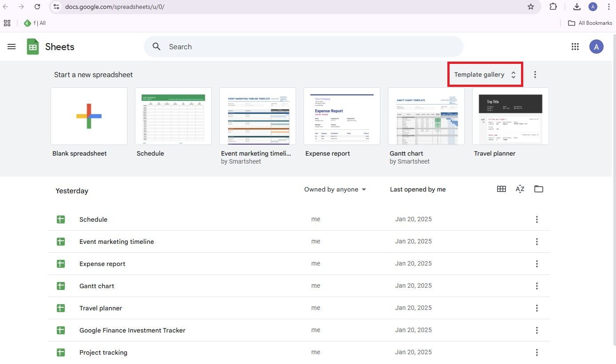Open the file picker folder icon
The height and width of the screenshot is (364, 616).
pos(538,189)
